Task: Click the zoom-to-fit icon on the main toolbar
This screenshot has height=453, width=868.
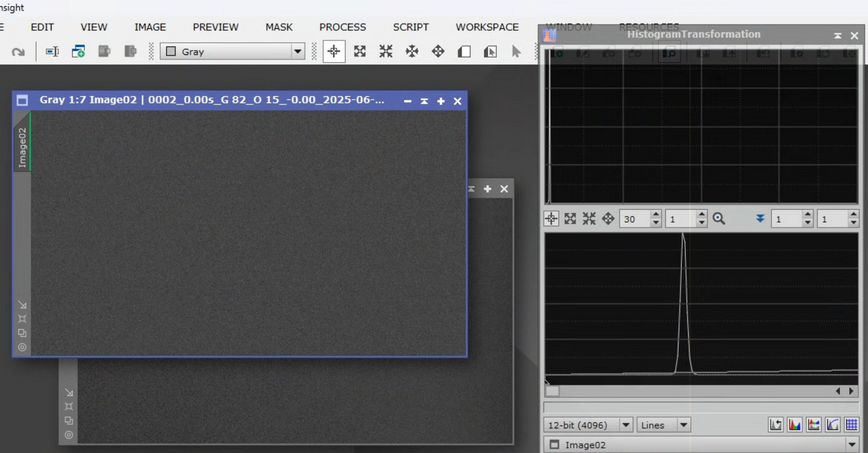Action: 359,51
